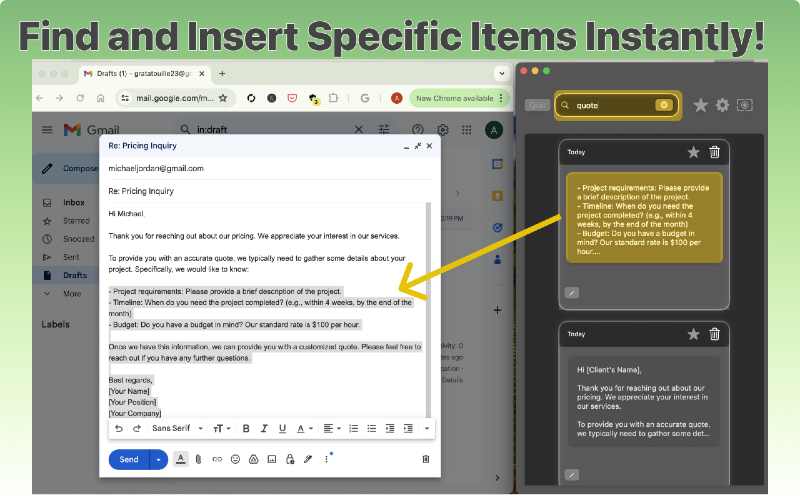Open the font size dropdown
The image size is (800, 500).
221,429
